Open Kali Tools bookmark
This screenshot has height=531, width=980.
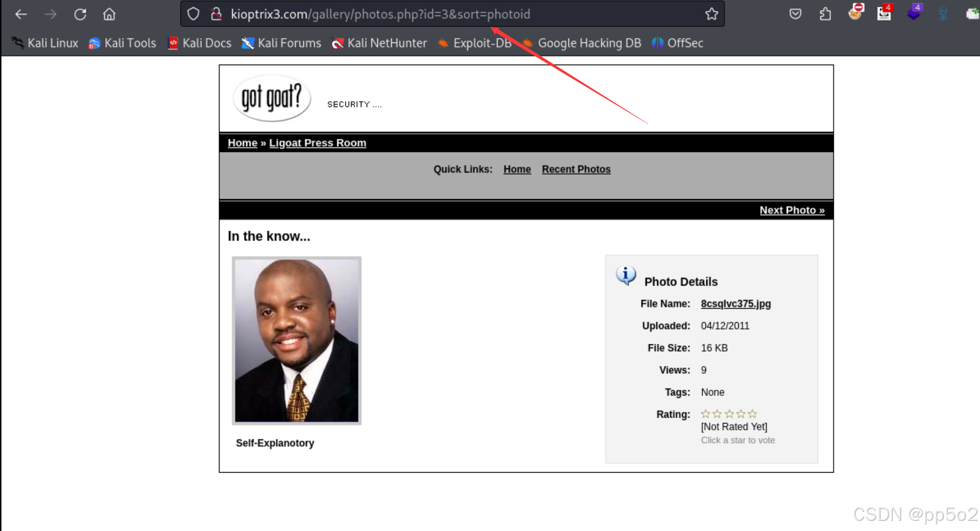pyautogui.click(x=123, y=43)
